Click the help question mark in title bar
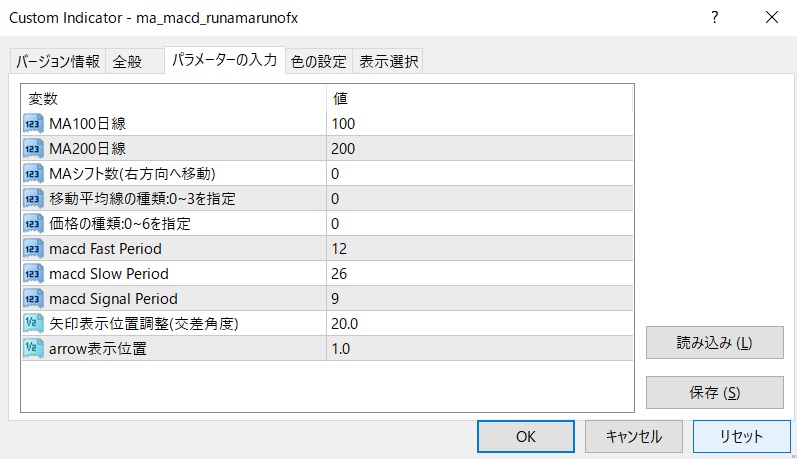The image size is (797, 459). (714, 18)
